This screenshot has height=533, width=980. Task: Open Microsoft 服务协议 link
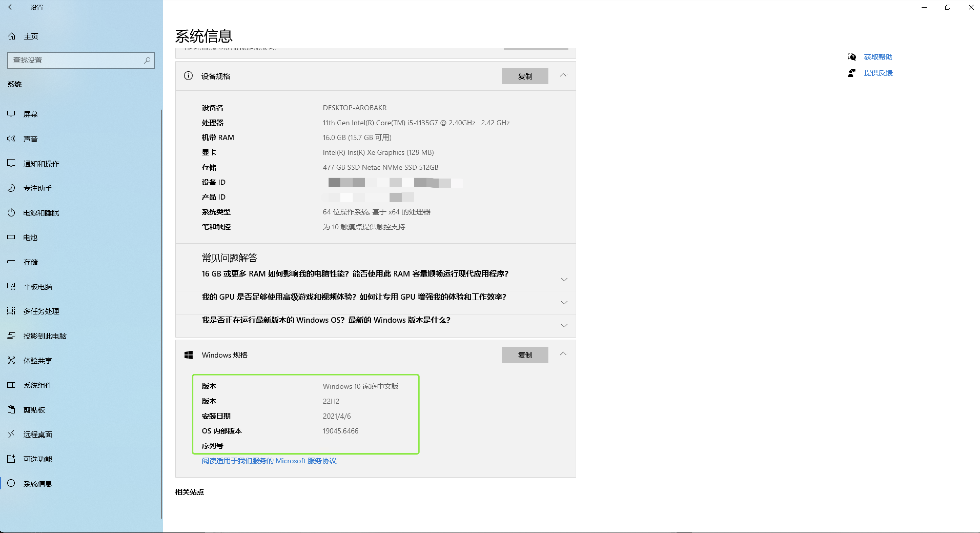point(269,461)
